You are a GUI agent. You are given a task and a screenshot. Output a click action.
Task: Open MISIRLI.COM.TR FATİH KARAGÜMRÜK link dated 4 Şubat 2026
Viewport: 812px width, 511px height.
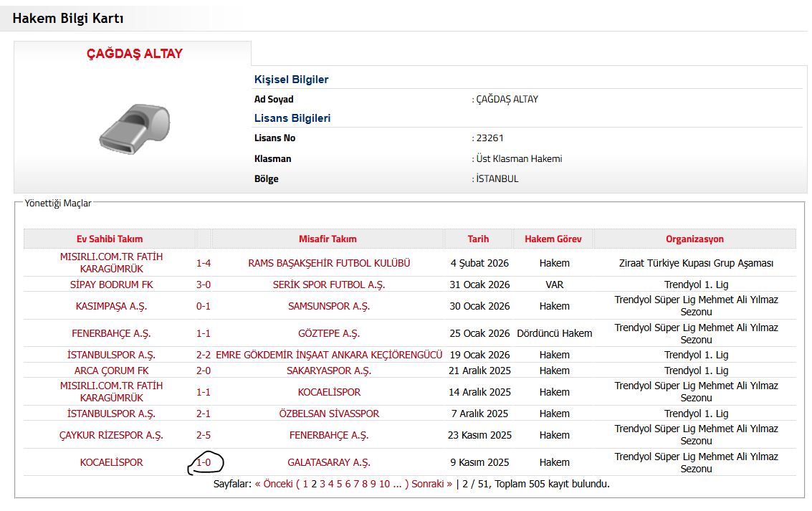point(111,262)
